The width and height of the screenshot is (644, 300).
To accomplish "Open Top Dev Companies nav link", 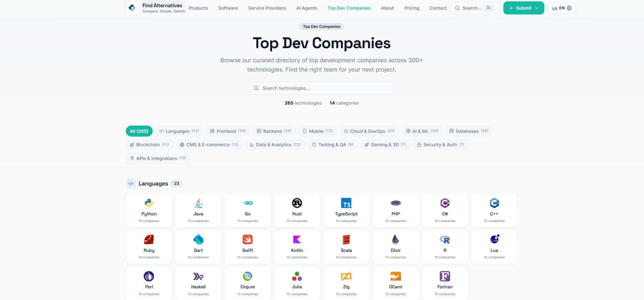I will [349, 8].
